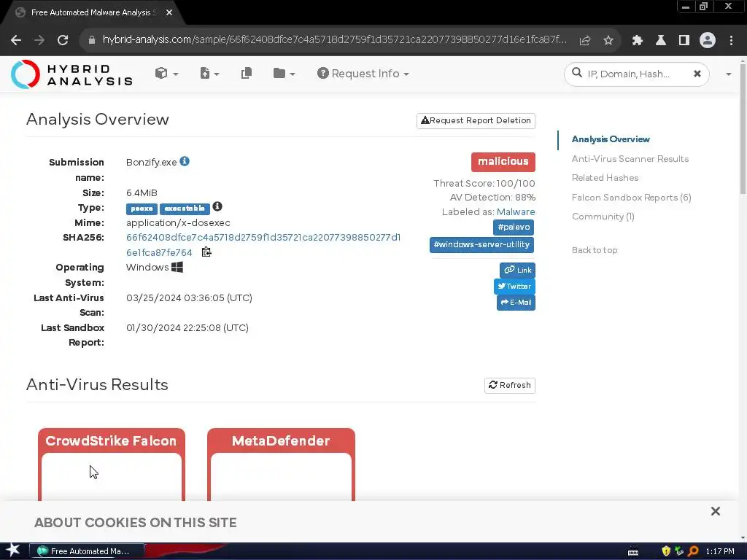Close the Free Automated Malware Analysis tab
Viewport: 747px width, 560px height.
click(x=169, y=13)
